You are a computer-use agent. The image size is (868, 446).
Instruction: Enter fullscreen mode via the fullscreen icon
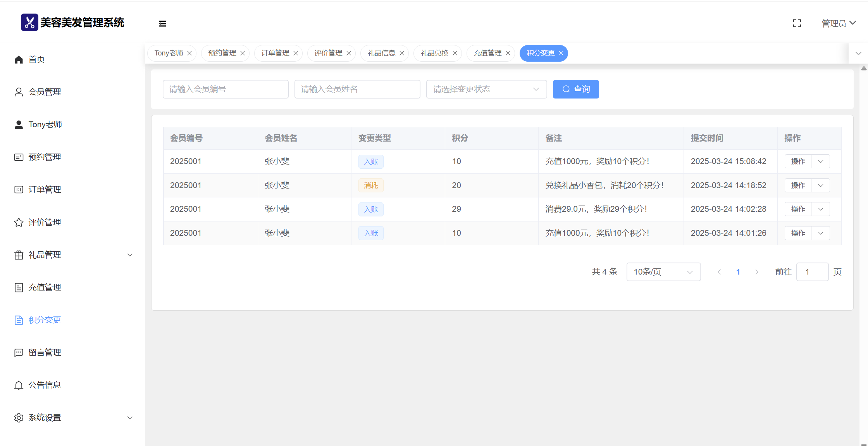[x=797, y=24]
